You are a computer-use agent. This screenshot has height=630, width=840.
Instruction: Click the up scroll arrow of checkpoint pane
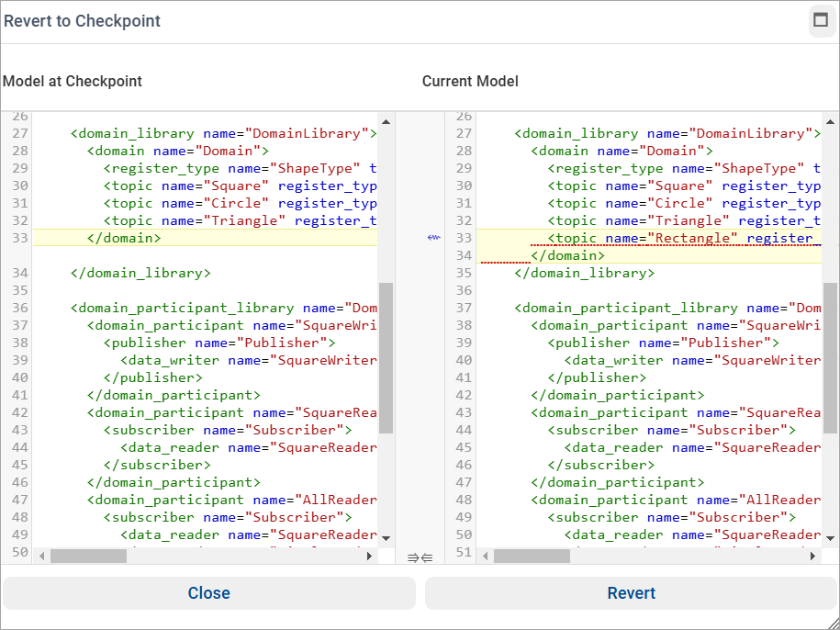pos(386,120)
